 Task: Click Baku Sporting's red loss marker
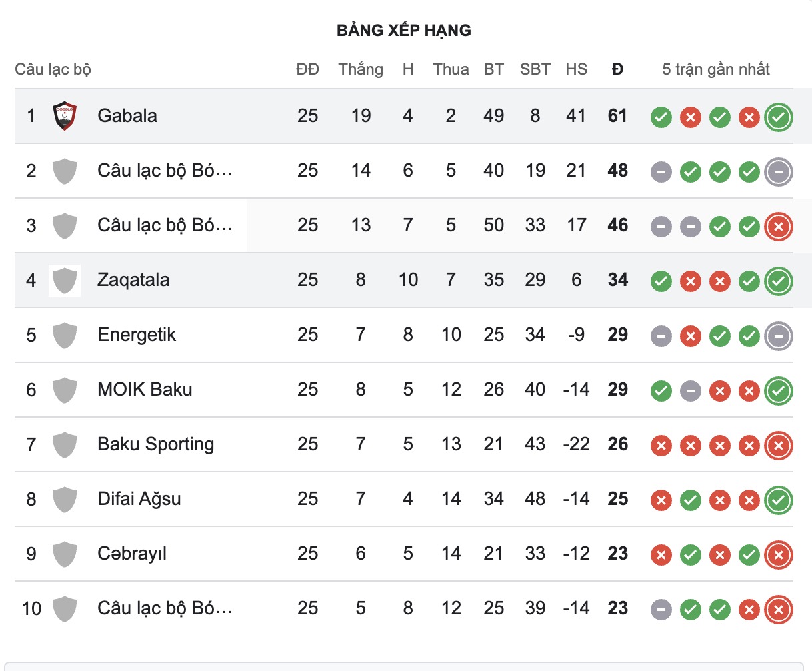pyautogui.click(x=661, y=445)
